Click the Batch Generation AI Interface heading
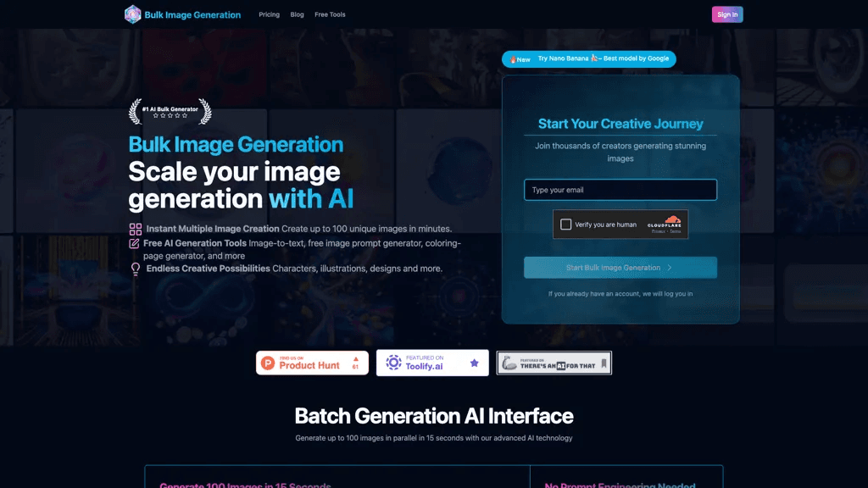Viewport: 868px width, 488px height. tap(434, 416)
